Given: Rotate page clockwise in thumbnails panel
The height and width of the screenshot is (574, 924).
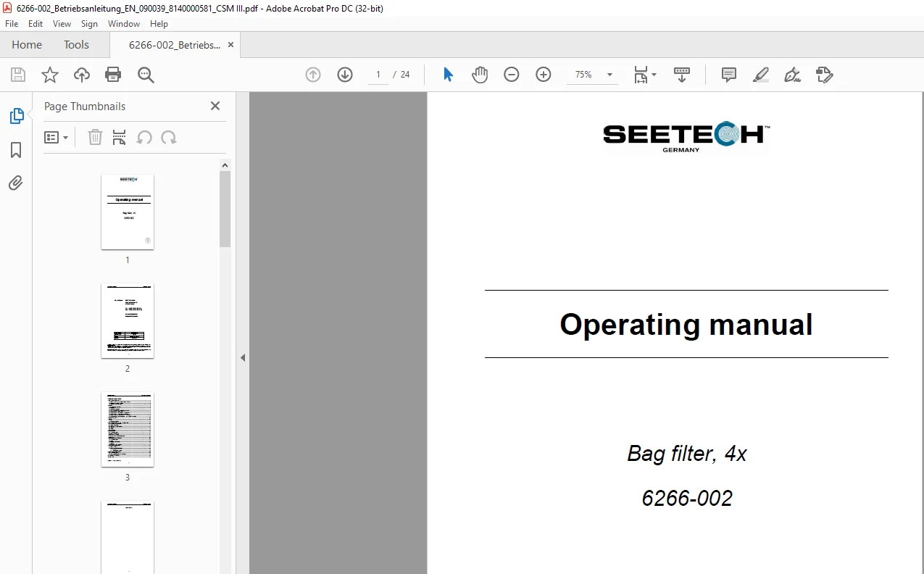Looking at the screenshot, I should [x=169, y=137].
